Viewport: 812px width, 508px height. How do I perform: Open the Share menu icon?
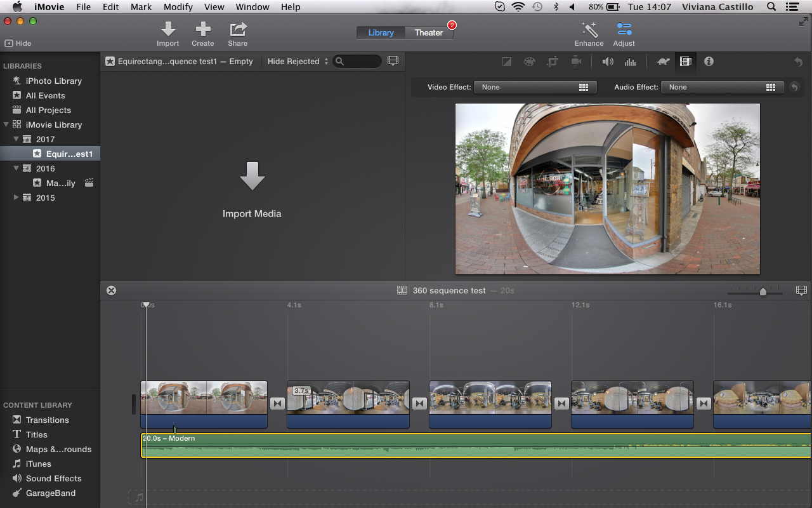coord(238,29)
